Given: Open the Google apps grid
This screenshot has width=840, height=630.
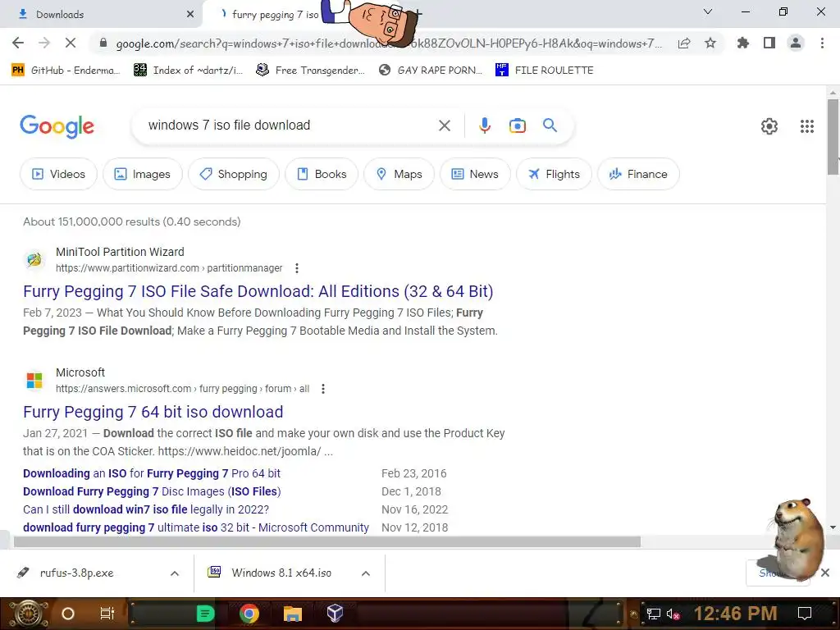Looking at the screenshot, I should pos(807,126).
